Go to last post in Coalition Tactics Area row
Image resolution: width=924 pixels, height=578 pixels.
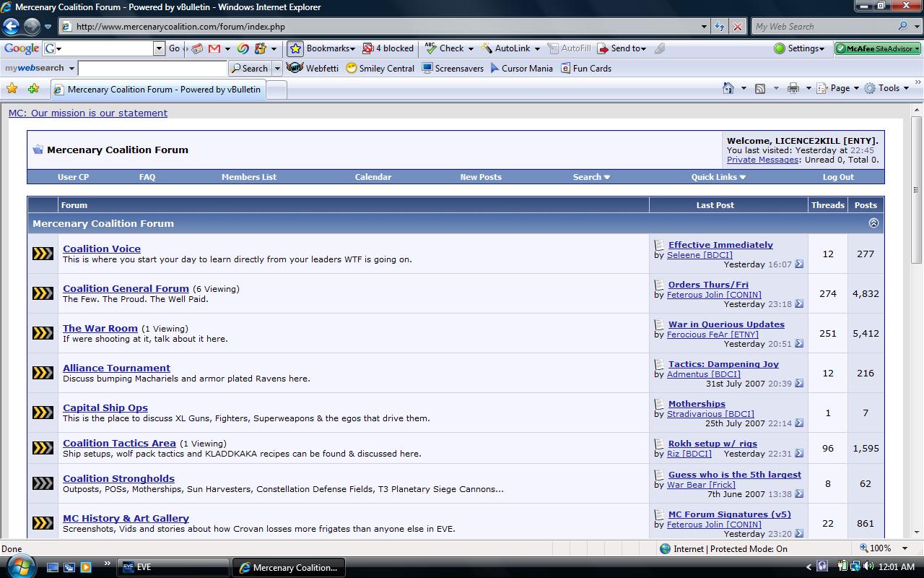[799, 454]
